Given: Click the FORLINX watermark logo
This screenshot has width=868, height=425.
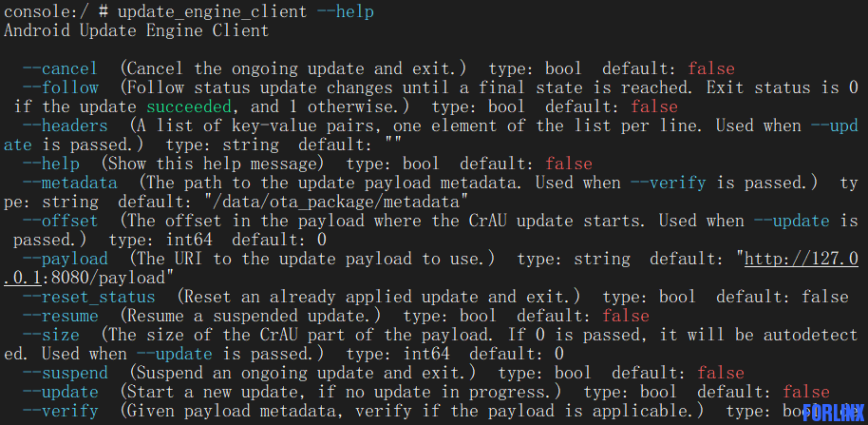Looking at the screenshot, I should [833, 413].
